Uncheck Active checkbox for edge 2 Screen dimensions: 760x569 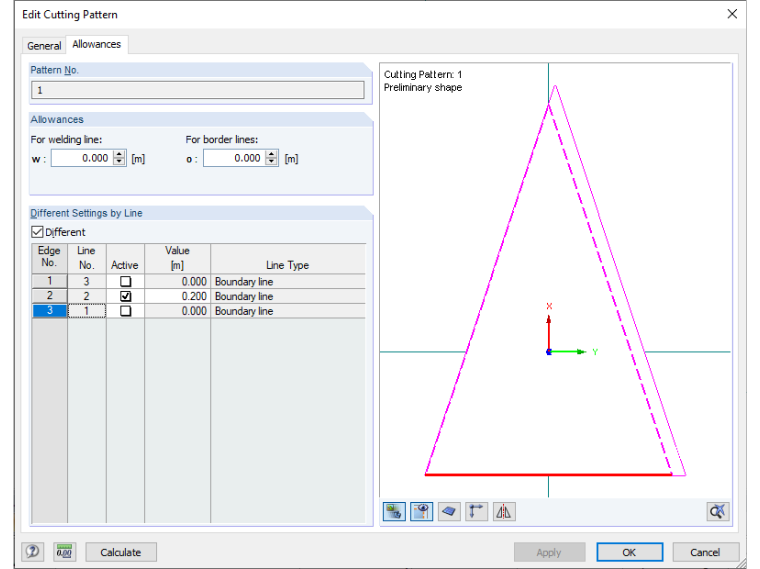pyautogui.click(x=126, y=296)
